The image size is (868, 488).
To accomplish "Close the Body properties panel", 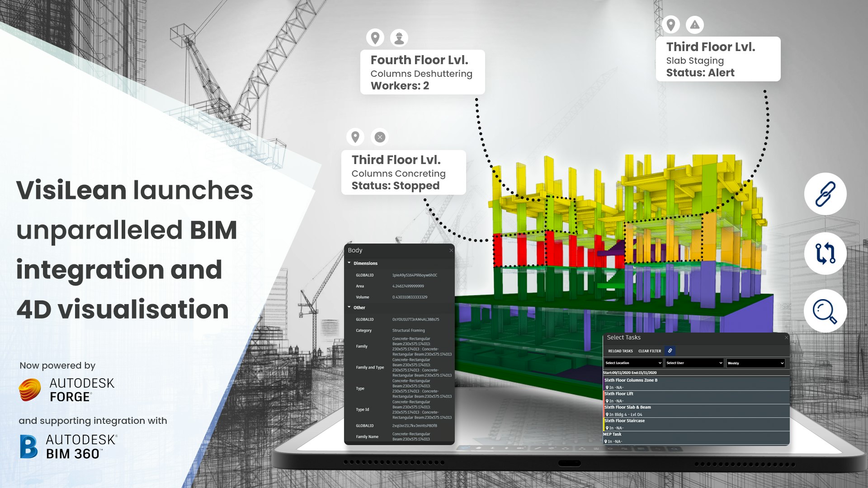I will point(451,250).
